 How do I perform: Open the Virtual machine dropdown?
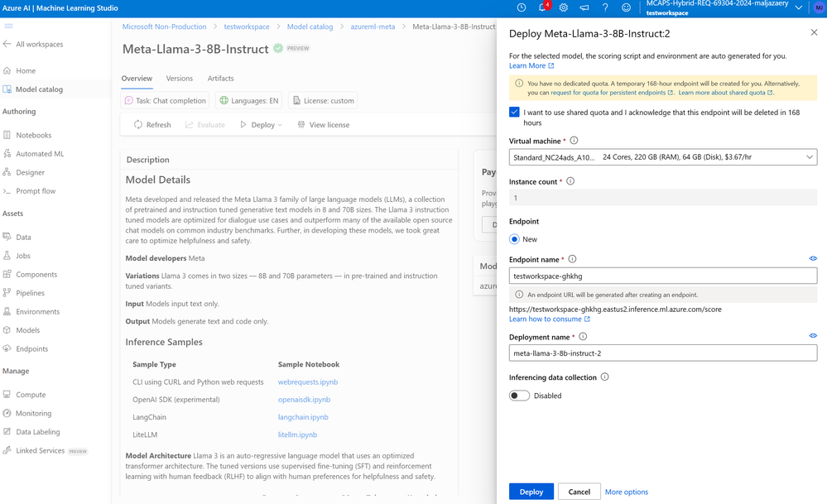[663, 157]
